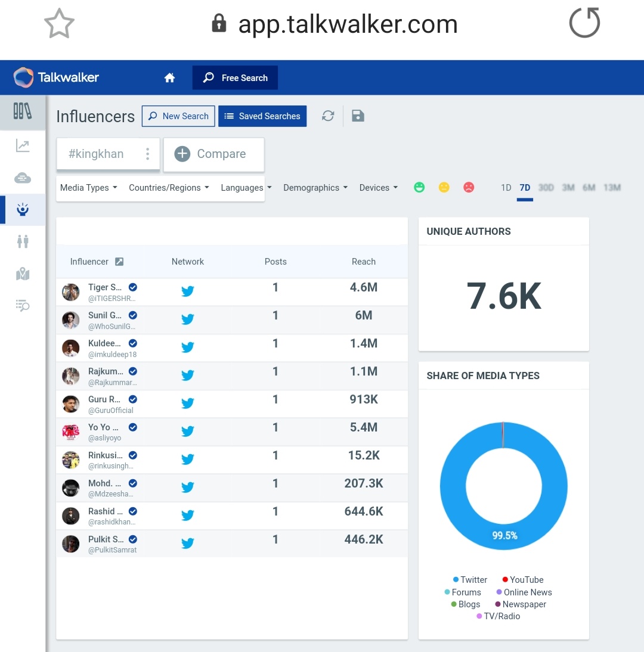This screenshot has width=644, height=652.
Task: Open the word cloud sidebar icon
Action: (23, 178)
